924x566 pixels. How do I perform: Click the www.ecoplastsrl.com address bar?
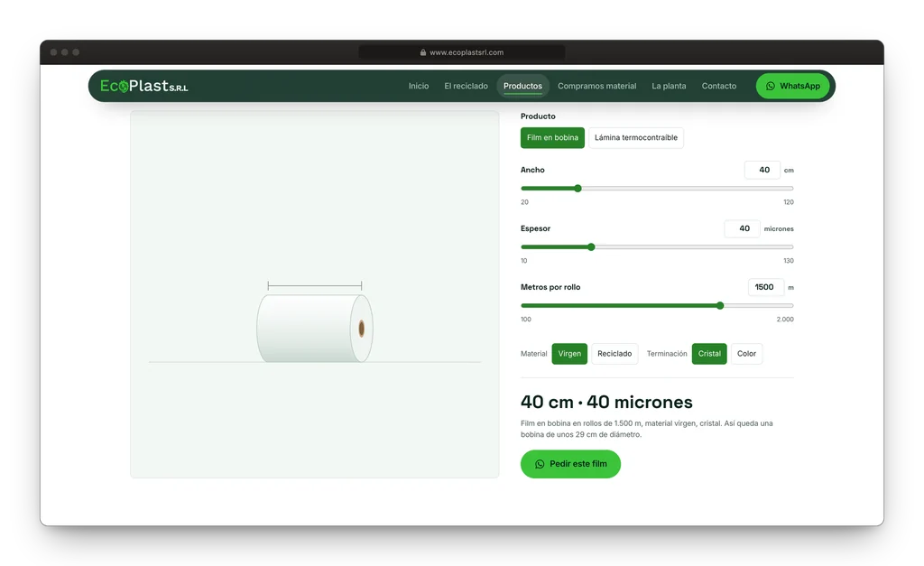click(462, 52)
